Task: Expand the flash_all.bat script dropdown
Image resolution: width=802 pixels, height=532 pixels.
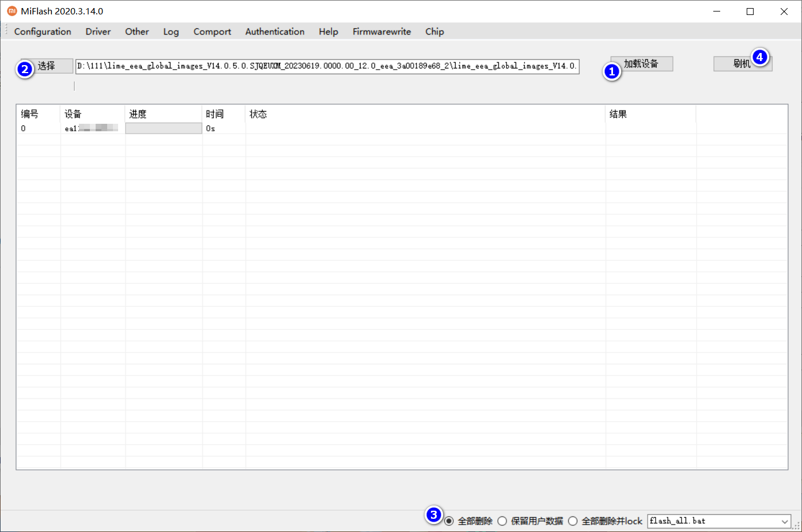Action: click(785, 521)
